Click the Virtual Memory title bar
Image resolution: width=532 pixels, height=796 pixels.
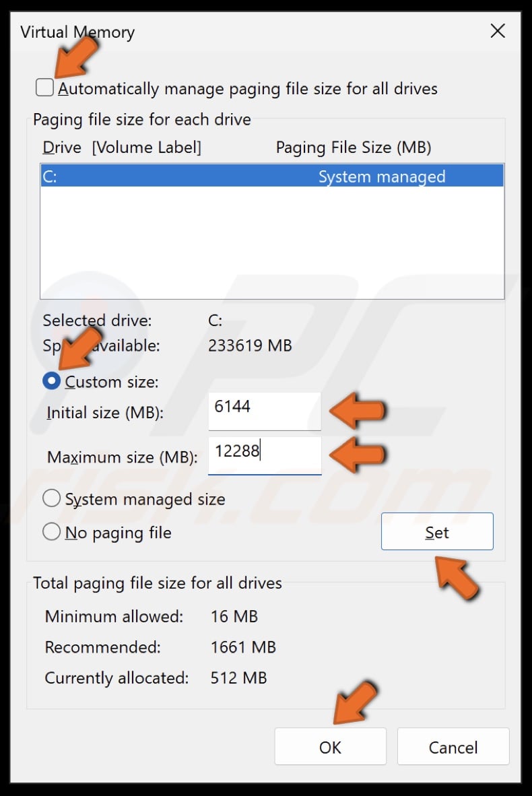click(x=77, y=32)
